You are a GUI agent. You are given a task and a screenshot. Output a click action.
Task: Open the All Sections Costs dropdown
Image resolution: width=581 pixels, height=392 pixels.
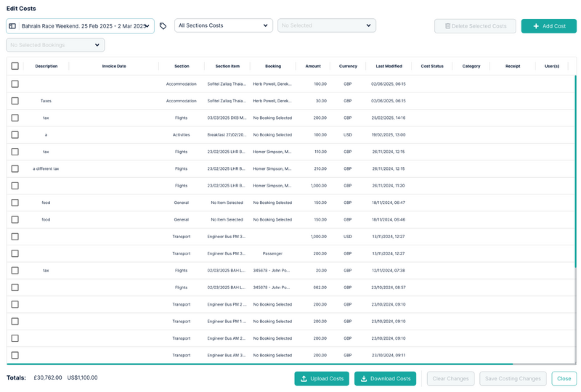(224, 25)
